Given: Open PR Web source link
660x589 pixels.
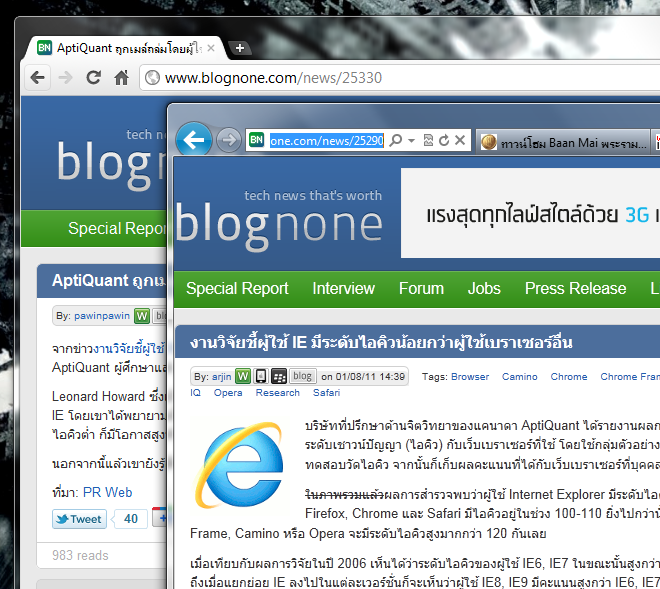Looking at the screenshot, I should (x=107, y=492).
